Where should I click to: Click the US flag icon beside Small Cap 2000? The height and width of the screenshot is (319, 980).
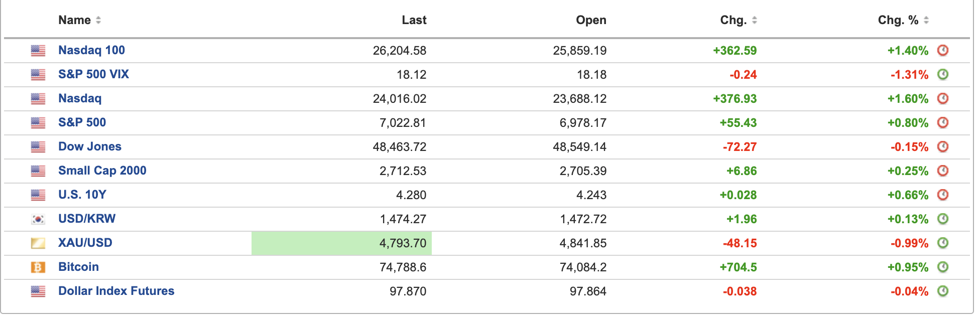tap(38, 171)
